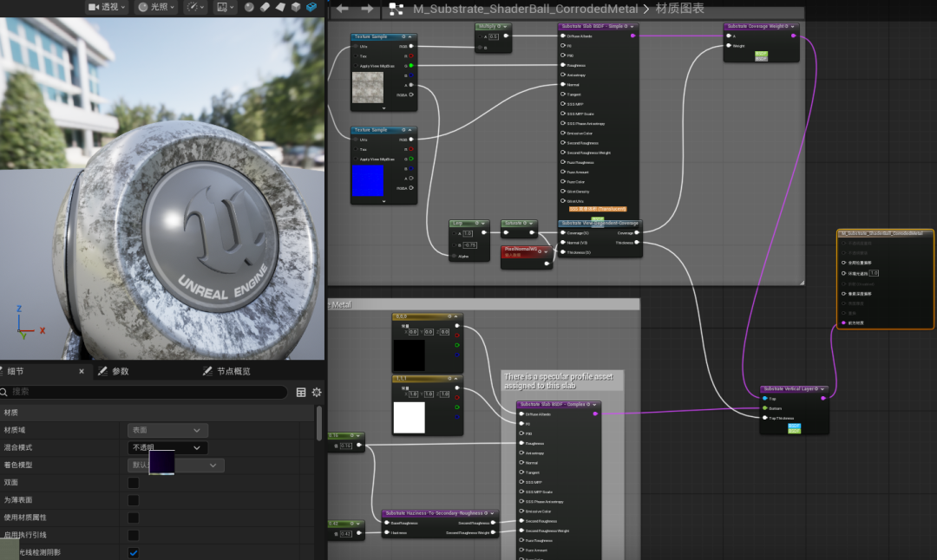Select the cylinder preview mesh icon
This screenshot has width=937, height=560.
(265, 7)
